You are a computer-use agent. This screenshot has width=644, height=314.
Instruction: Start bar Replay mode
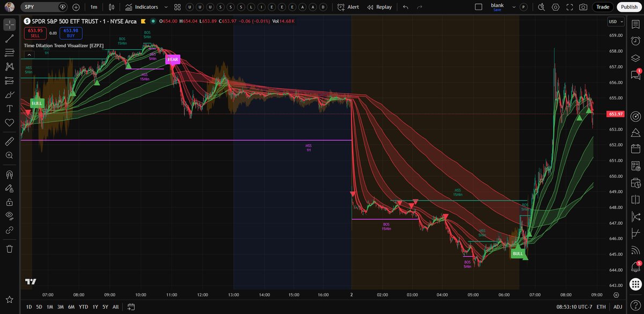click(379, 7)
